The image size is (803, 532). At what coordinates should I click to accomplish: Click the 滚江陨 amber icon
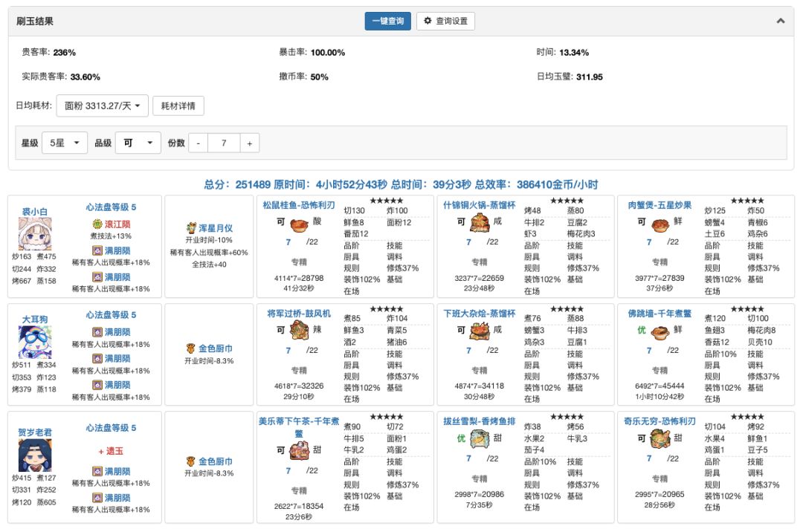(97, 224)
